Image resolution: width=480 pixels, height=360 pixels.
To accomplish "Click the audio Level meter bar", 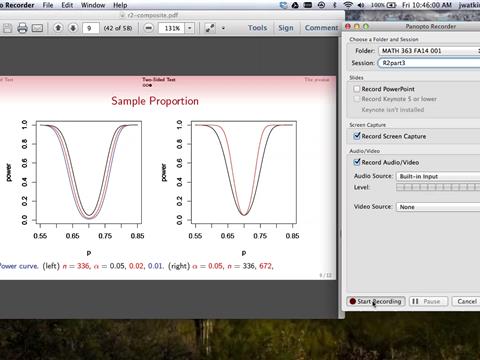I will [x=438, y=187].
